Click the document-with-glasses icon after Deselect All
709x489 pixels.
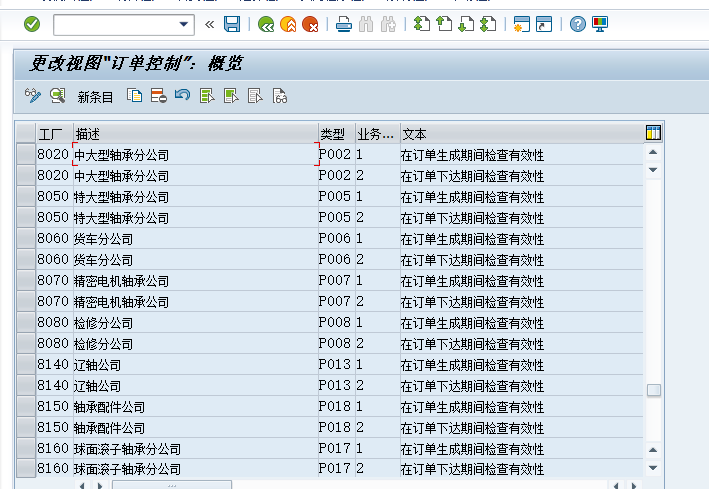(x=279, y=95)
